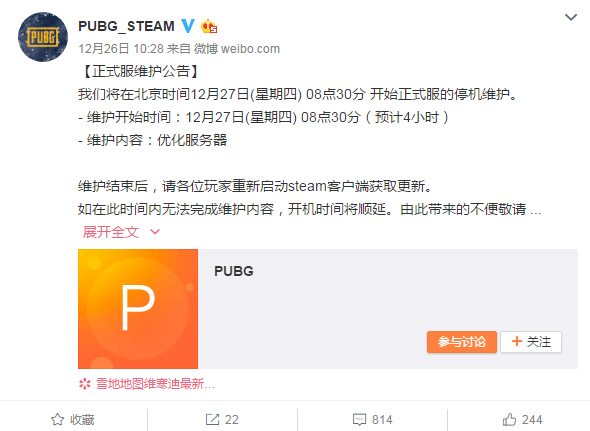
Task: Click the repost share icon
Action: tap(212, 419)
